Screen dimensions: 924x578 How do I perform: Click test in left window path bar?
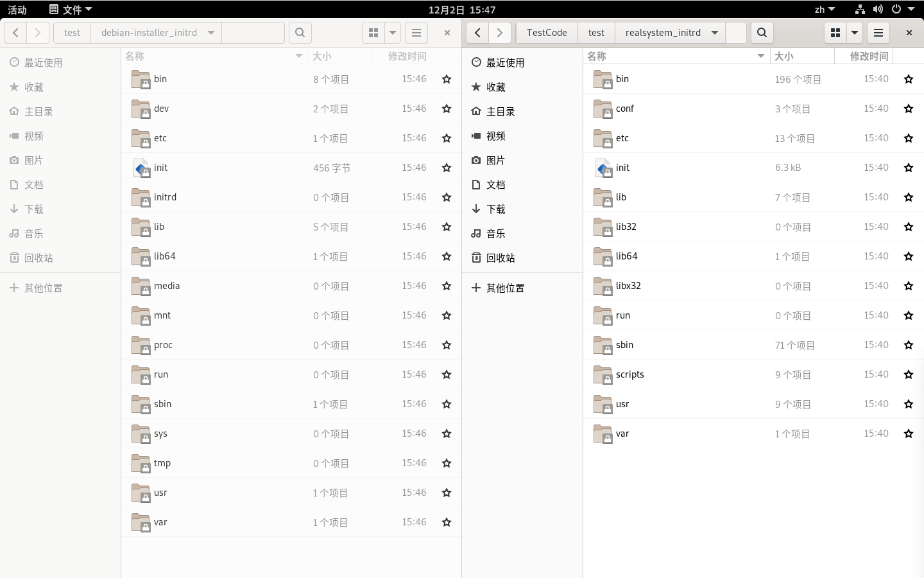coord(73,33)
